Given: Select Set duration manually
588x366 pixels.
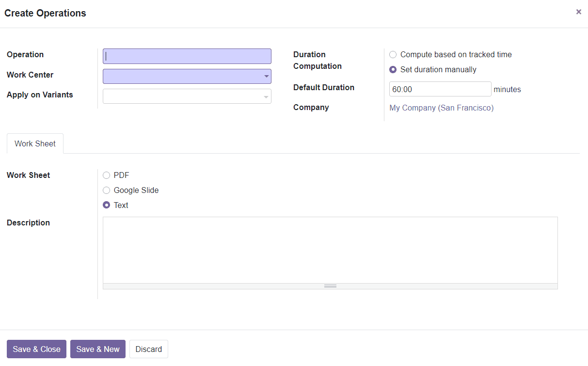Looking at the screenshot, I should coord(393,69).
